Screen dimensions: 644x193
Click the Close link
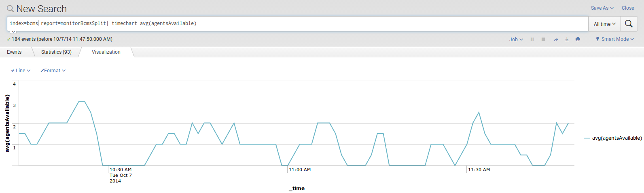628,8
